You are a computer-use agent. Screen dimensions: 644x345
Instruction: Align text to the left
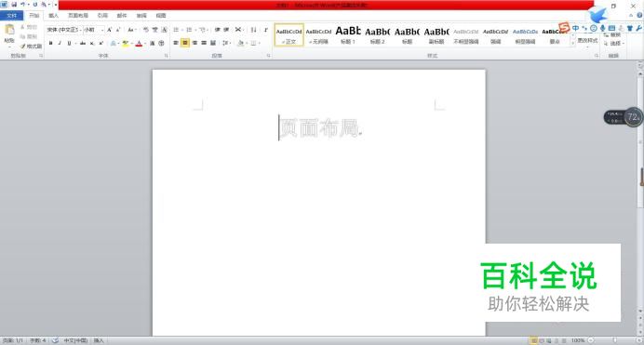tap(176, 43)
